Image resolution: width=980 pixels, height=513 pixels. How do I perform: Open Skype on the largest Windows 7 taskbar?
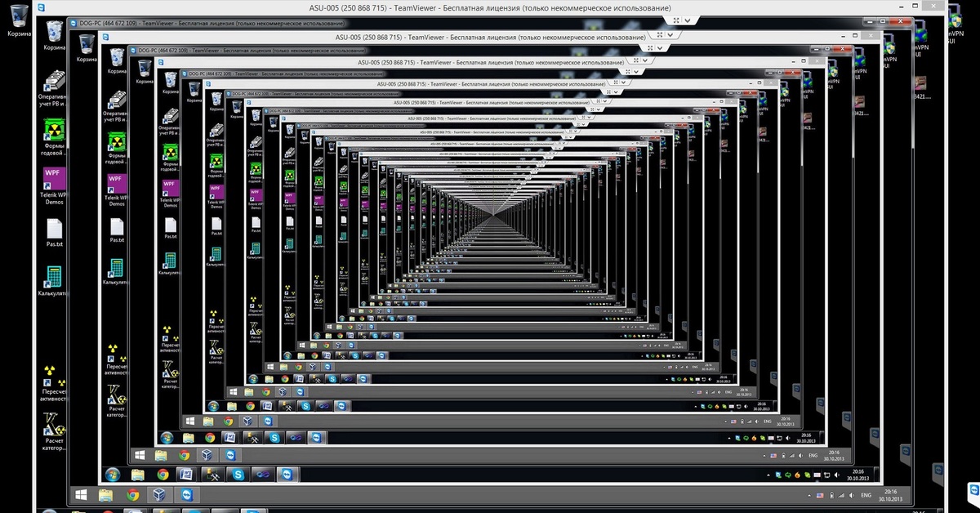tap(238, 475)
